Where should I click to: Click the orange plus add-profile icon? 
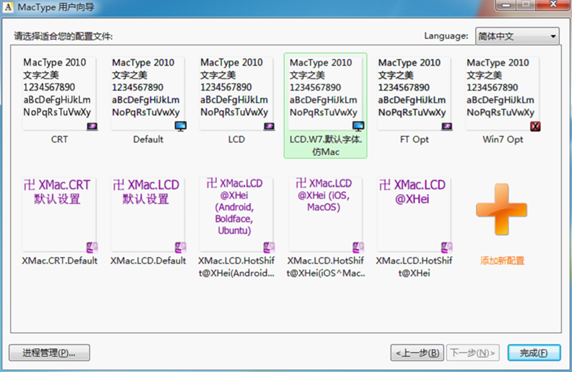tap(502, 209)
